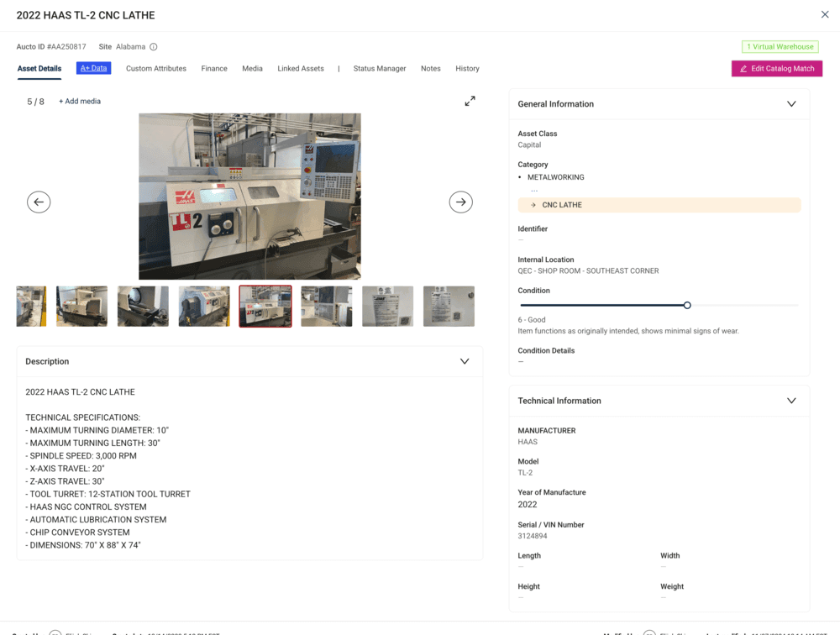Switch to the Asset Details tab

tap(39, 69)
